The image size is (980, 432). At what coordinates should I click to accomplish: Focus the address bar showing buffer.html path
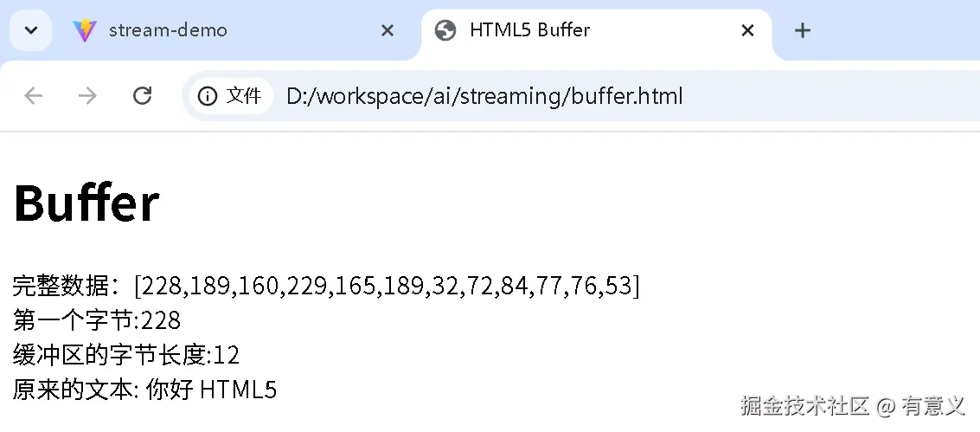(484, 95)
